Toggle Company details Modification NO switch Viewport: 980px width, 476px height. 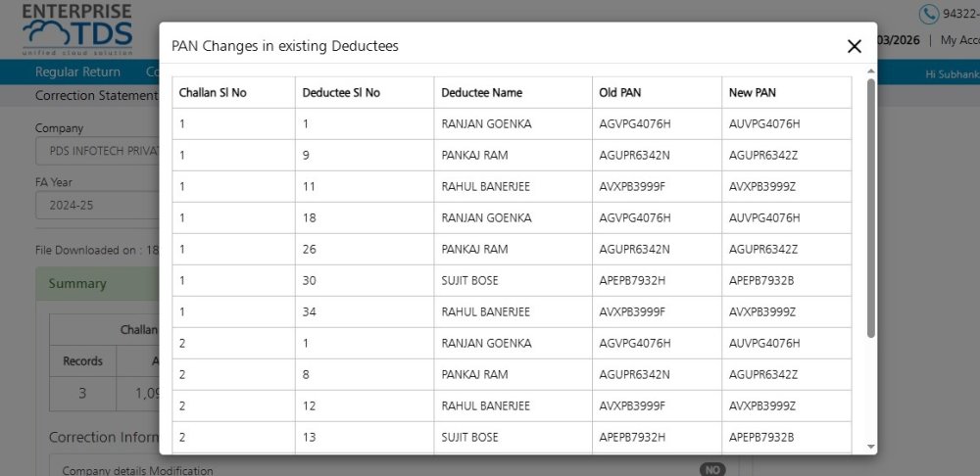point(712,470)
